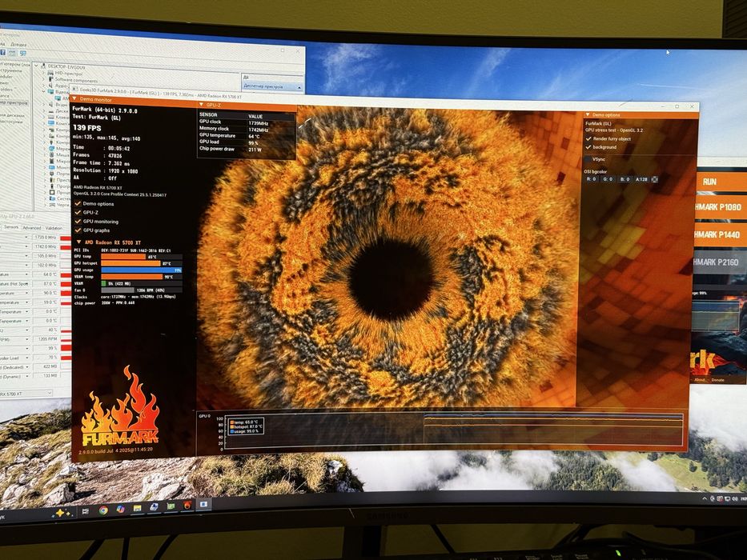Edit the G: 0 color field

(x=608, y=179)
